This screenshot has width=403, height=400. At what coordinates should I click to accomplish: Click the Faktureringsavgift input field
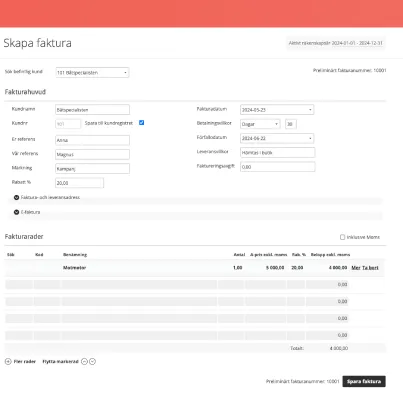point(277,167)
